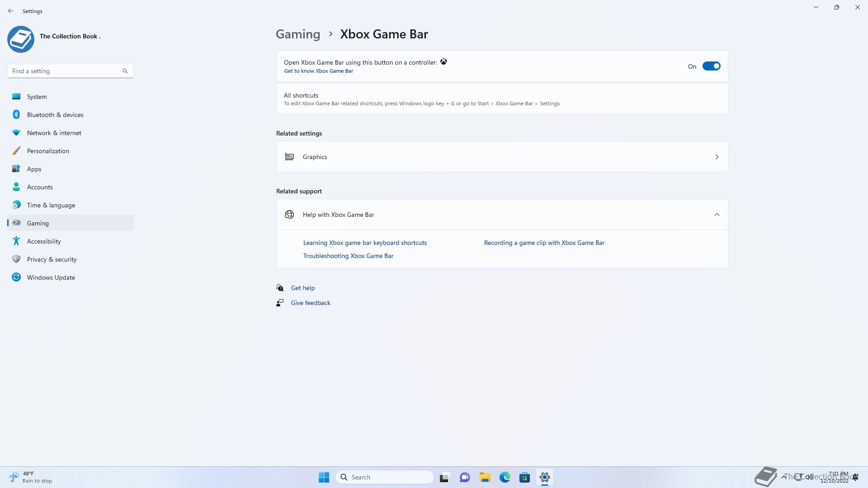Viewport: 868px width, 488px height.
Task: Open Learning Xbox game bar keyboard shortcuts
Action: 365,243
